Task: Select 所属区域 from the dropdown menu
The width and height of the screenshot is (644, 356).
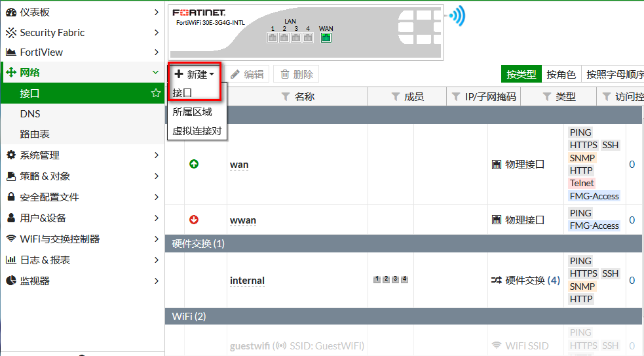Action: [192, 112]
